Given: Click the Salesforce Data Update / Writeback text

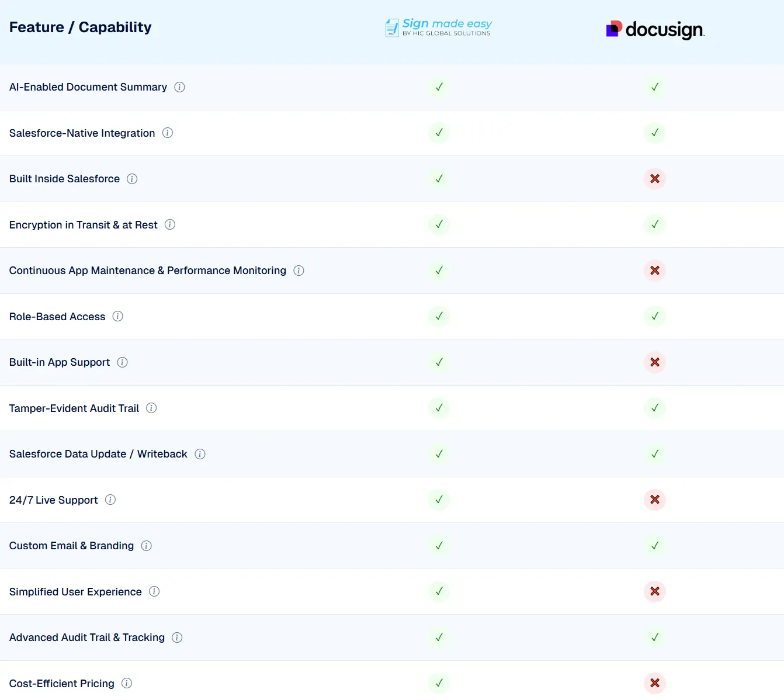Looking at the screenshot, I should 98,454.
